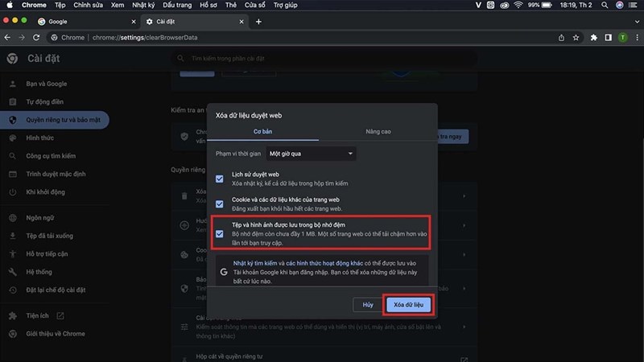Open Hệ thống settings
Screen dimensions: 644x362
point(39,272)
